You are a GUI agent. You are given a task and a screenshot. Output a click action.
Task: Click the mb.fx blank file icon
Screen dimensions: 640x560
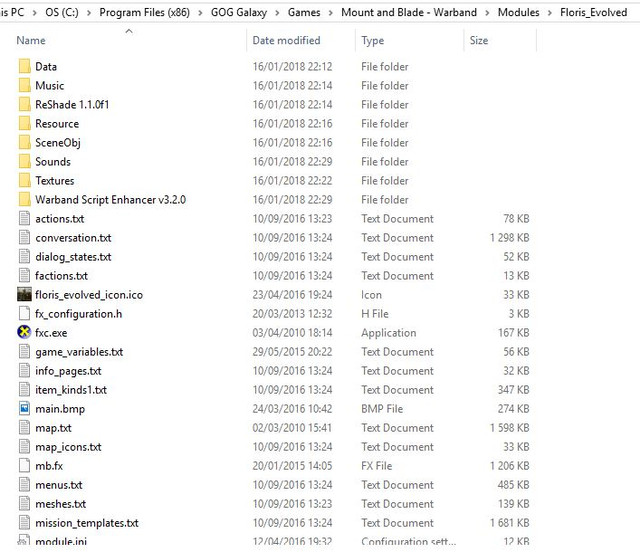click(x=24, y=466)
